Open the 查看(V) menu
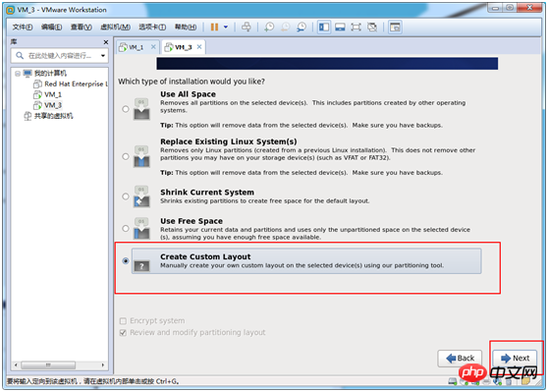 (x=82, y=27)
